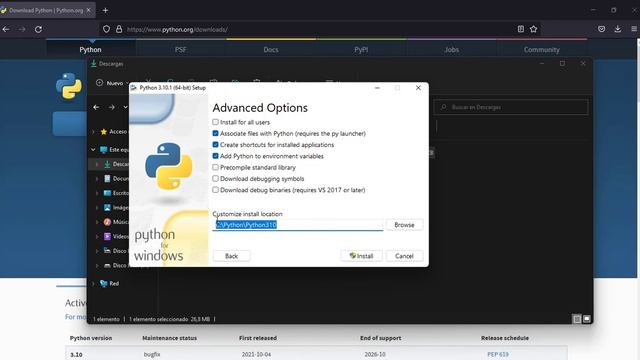Select Música folder icon in sidebar
Viewport: 640px width, 360px height.
point(107,222)
